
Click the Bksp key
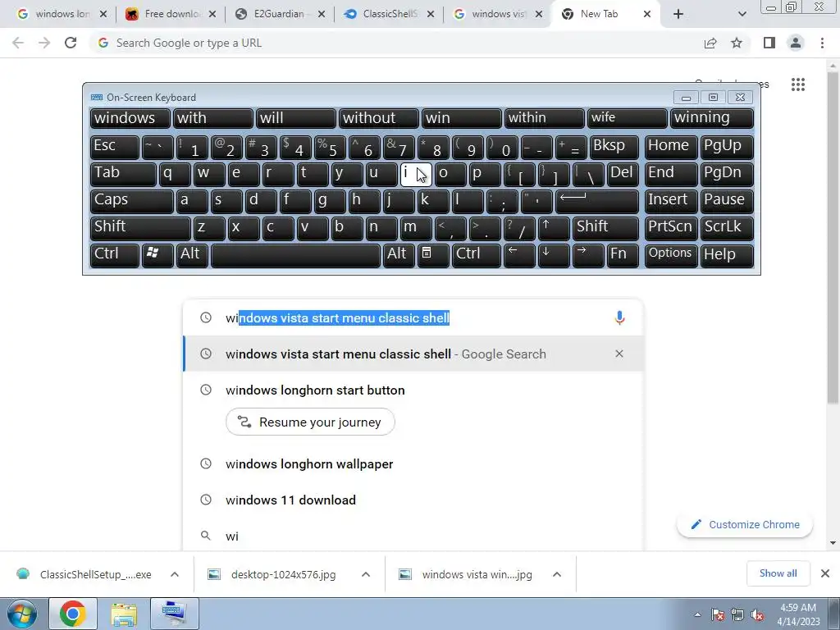(614, 146)
